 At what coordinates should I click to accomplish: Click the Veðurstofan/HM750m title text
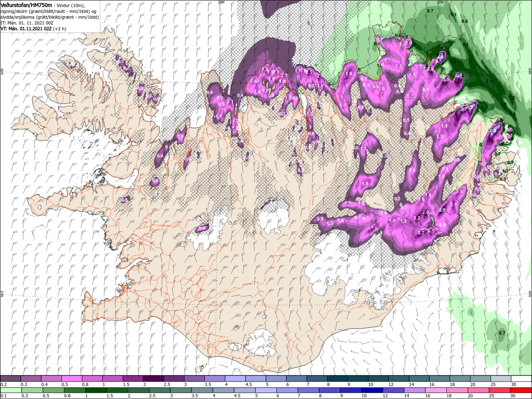pyautogui.click(x=26, y=5)
